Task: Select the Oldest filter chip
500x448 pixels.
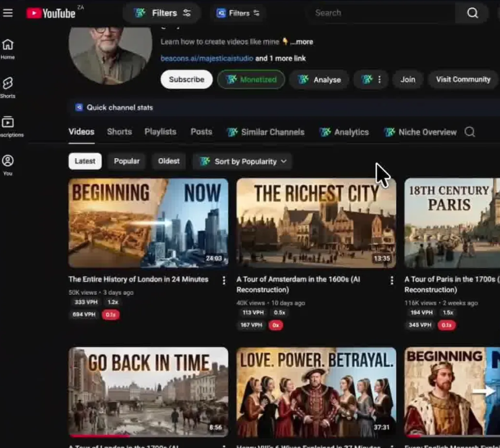Action: point(168,161)
